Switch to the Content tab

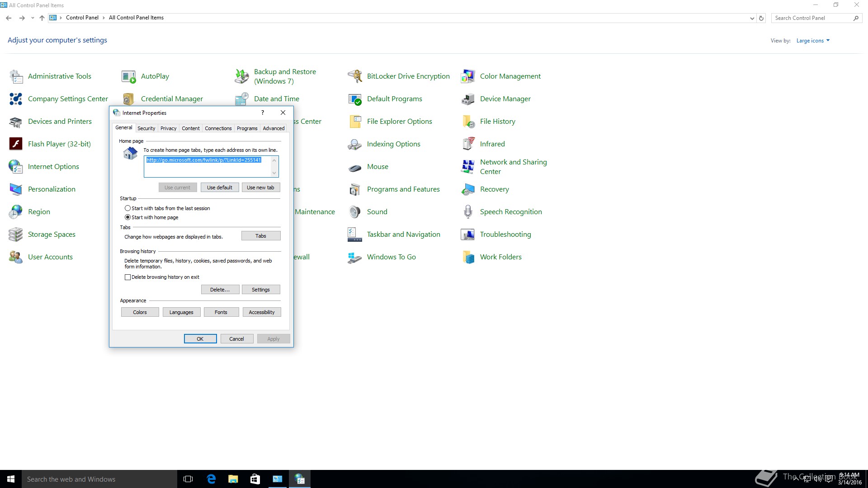pyautogui.click(x=191, y=128)
